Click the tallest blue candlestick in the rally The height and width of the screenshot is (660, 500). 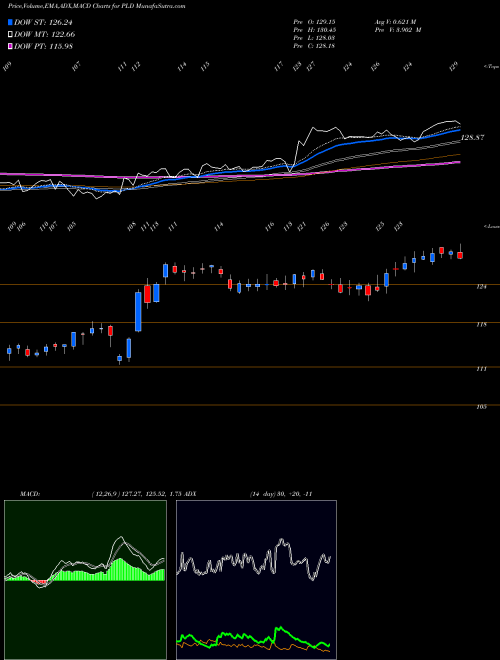138,311
